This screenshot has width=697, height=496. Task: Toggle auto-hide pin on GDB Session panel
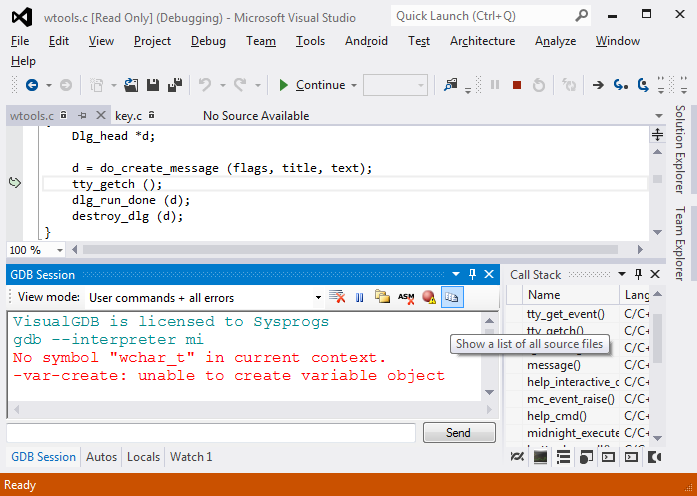(x=472, y=274)
